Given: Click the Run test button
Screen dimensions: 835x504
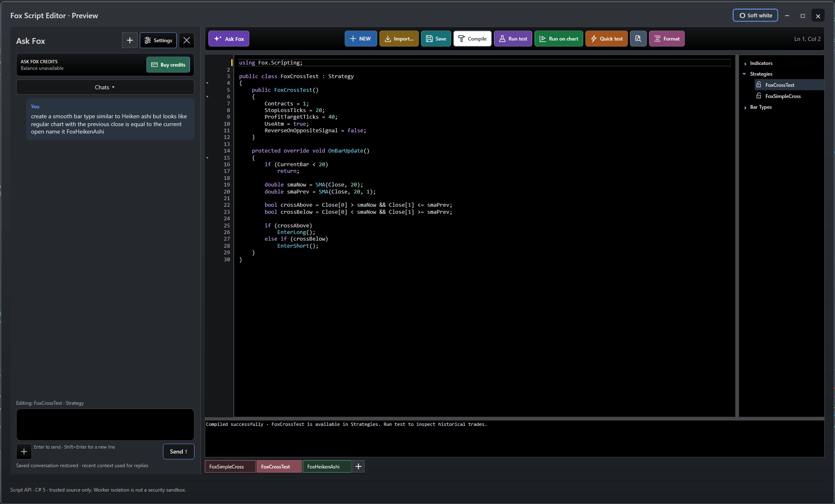Looking at the screenshot, I should [x=513, y=39].
